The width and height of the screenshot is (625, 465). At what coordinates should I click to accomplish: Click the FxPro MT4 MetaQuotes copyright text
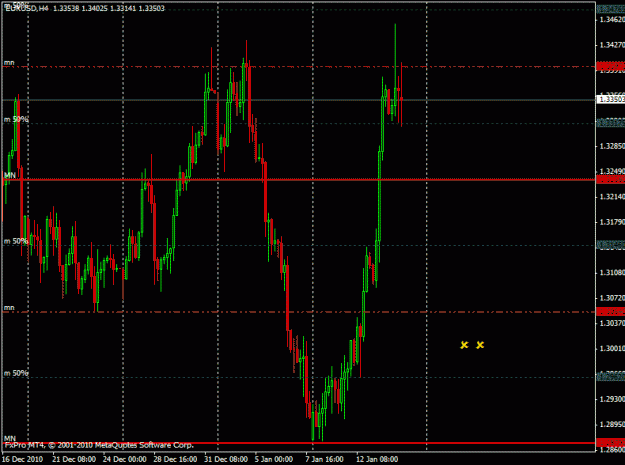click(x=99, y=445)
